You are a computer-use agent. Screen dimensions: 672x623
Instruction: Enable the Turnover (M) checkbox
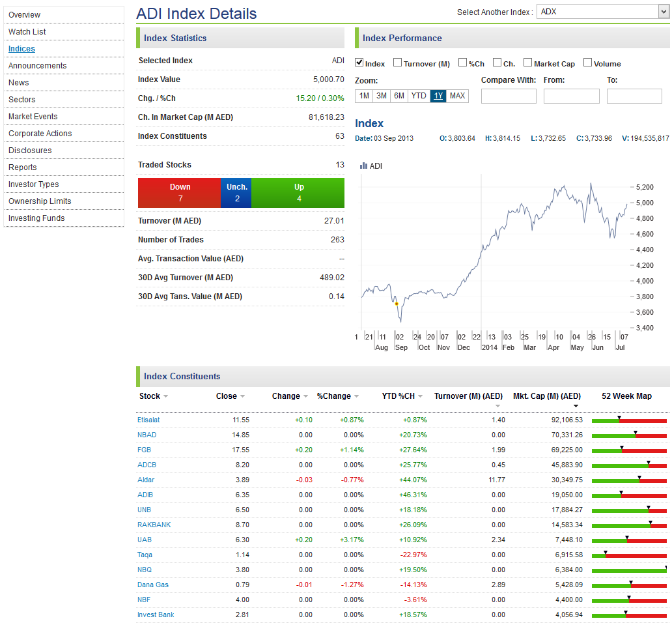pyautogui.click(x=397, y=63)
